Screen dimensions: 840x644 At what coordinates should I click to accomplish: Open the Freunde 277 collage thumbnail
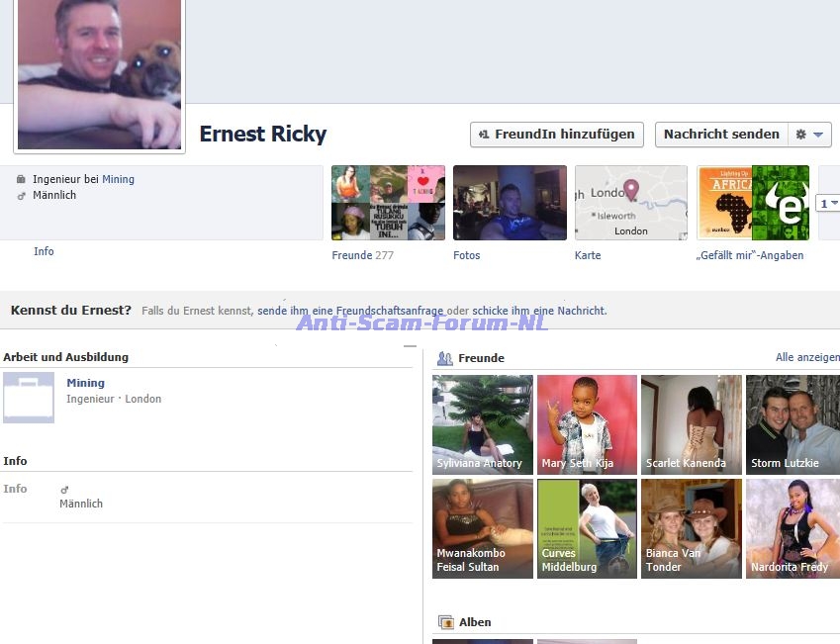click(x=388, y=203)
